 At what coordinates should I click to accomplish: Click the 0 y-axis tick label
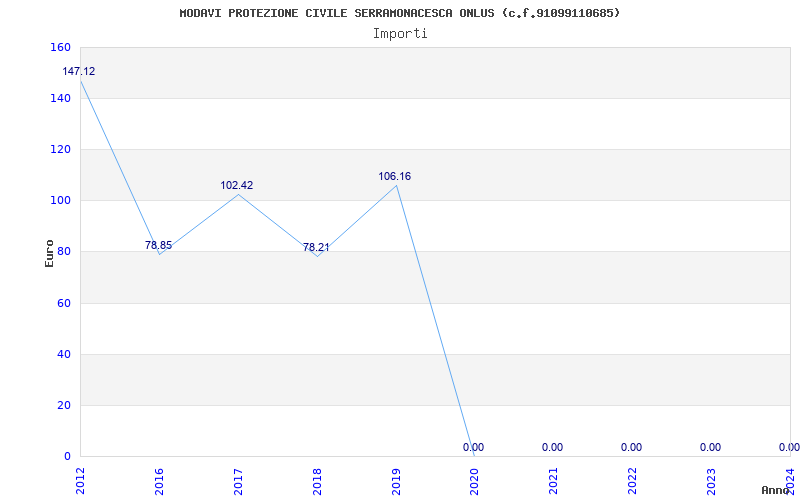coord(67,457)
